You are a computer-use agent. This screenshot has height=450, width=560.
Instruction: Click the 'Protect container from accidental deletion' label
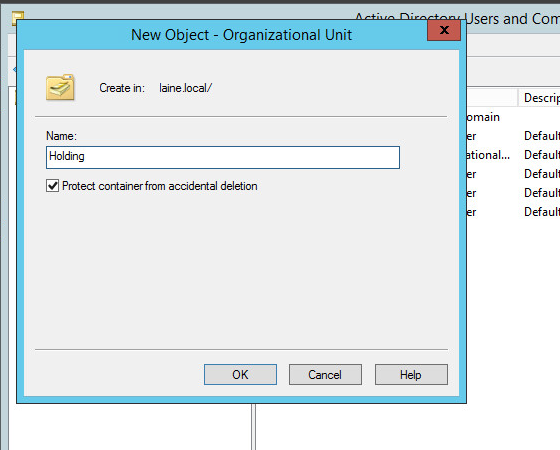[160, 186]
